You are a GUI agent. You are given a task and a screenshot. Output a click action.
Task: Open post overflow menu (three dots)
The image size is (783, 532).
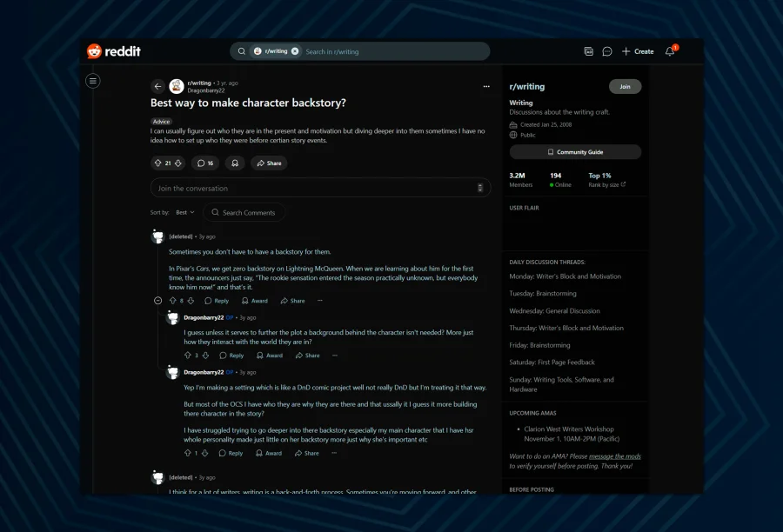[x=486, y=86]
